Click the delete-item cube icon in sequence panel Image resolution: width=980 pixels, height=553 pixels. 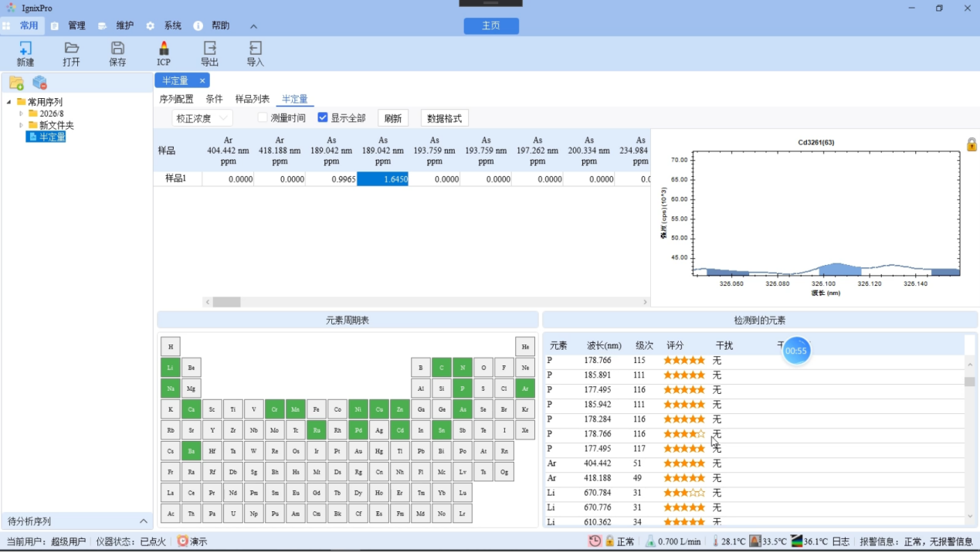click(x=40, y=83)
